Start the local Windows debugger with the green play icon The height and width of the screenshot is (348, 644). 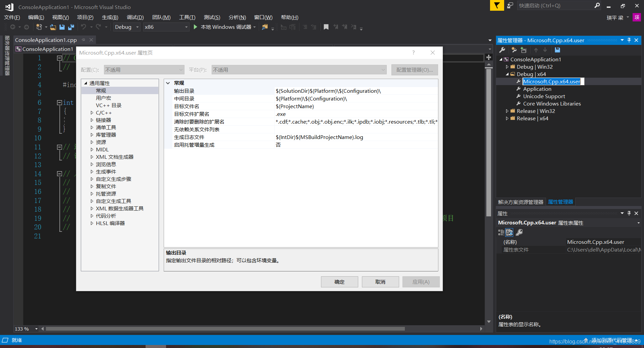click(195, 27)
